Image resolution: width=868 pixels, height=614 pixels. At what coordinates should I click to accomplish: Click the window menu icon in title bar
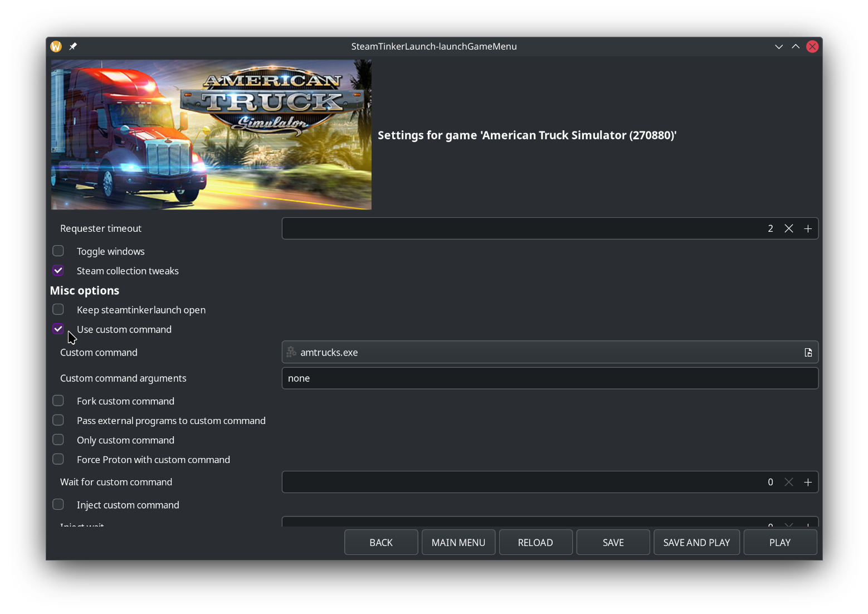coord(56,46)
